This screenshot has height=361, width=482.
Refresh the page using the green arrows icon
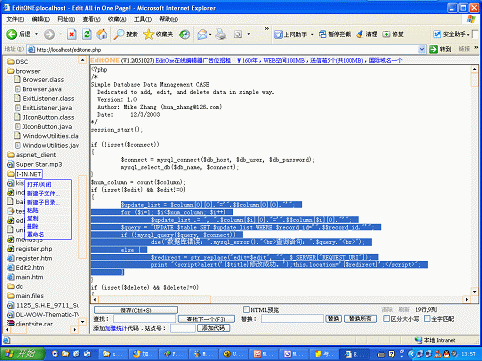[87, 34]
